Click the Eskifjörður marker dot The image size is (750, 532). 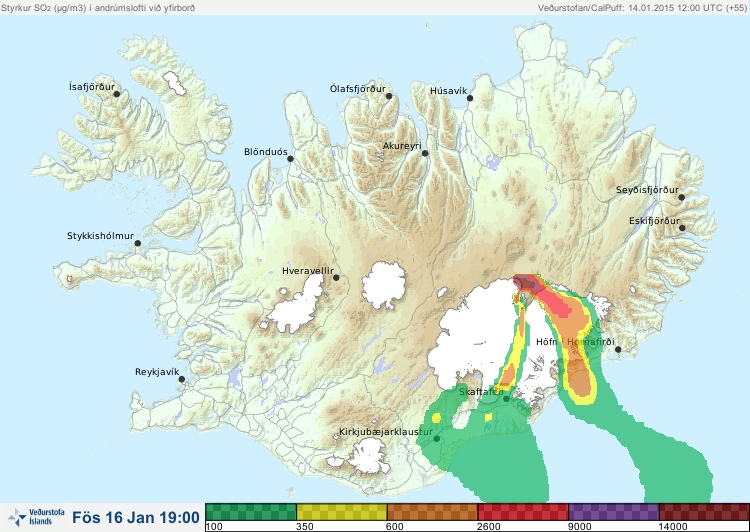[x=682, y=228]
